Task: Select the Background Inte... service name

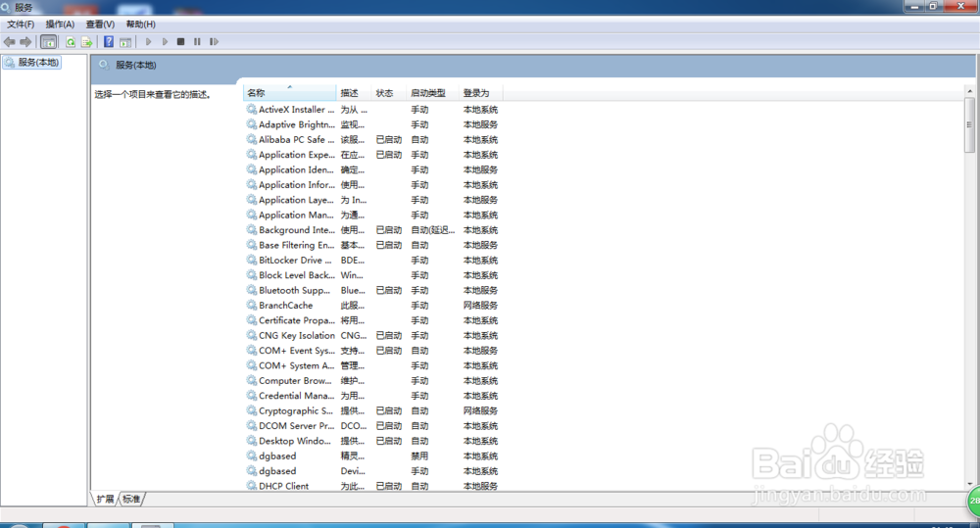Action: 297,230
